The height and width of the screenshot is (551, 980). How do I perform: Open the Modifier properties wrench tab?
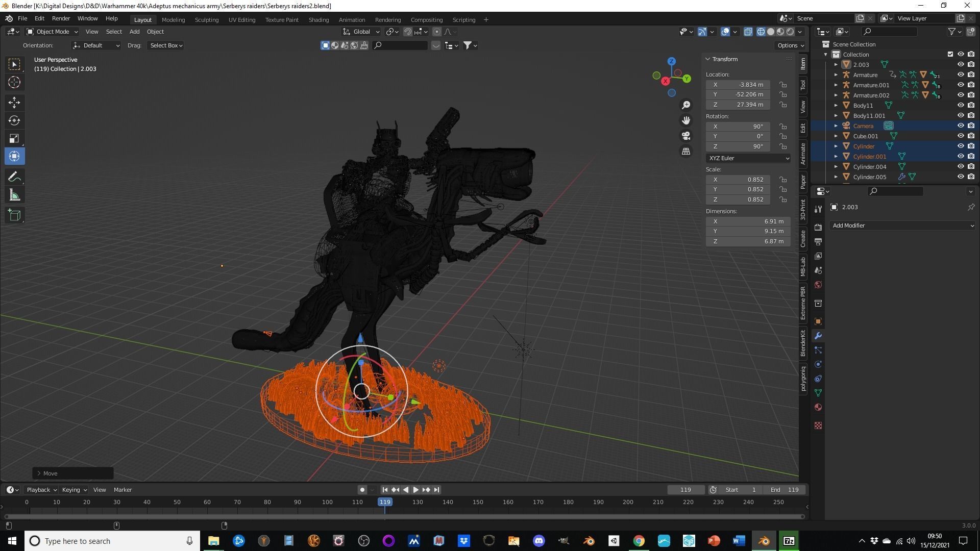tap(818, 336)
